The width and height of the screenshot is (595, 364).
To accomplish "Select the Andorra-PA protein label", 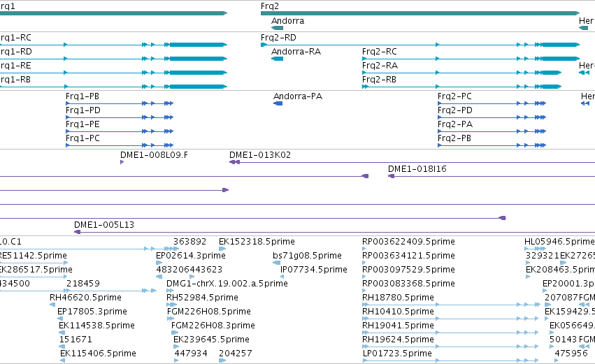I will coord(298,96).
